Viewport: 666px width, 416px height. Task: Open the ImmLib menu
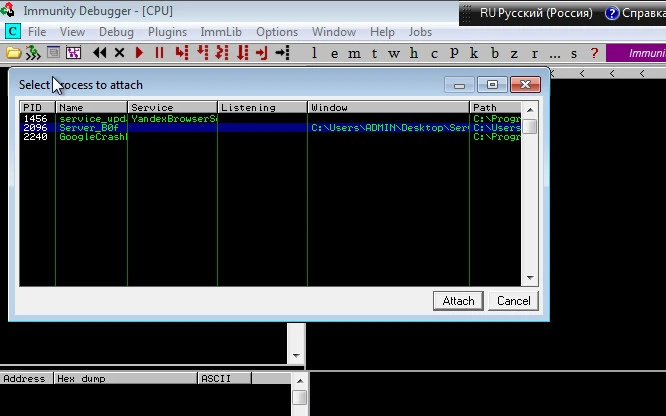pos(221,32)
